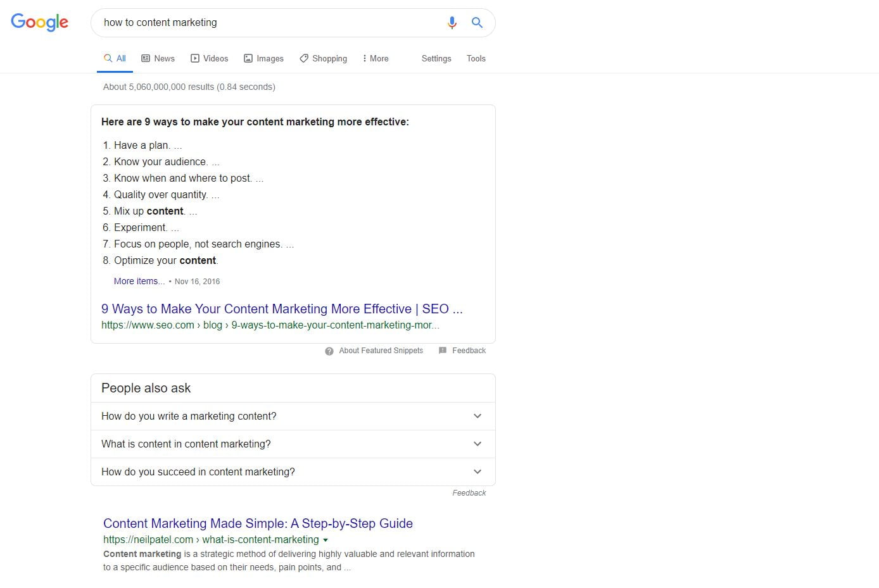
Task: Click the neilpatel.com what-is-content-marketing URL
Action: point(211,539)
